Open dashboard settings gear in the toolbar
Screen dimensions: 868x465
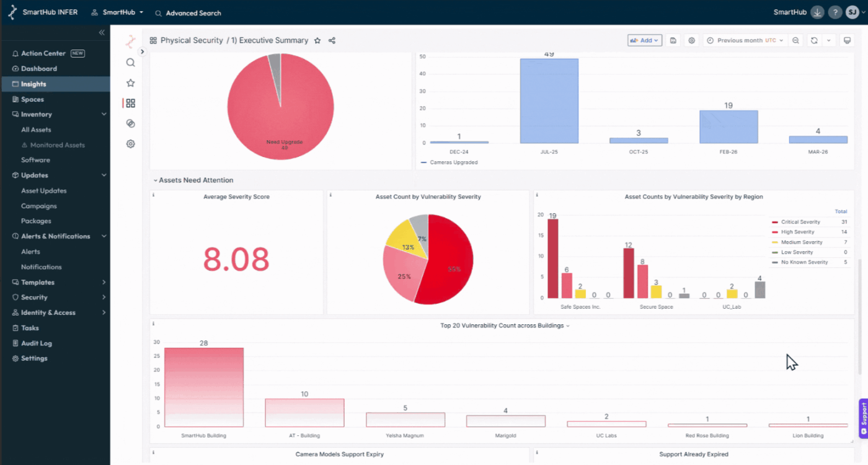[692, 40]
